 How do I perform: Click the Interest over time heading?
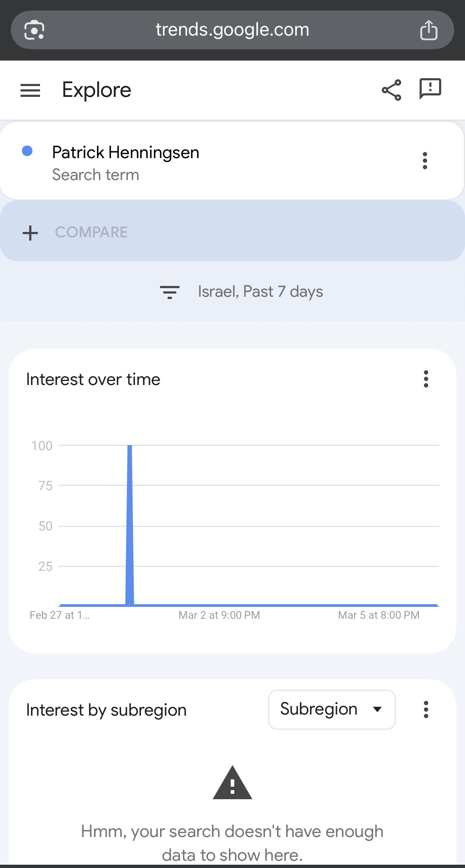[93, 379]
